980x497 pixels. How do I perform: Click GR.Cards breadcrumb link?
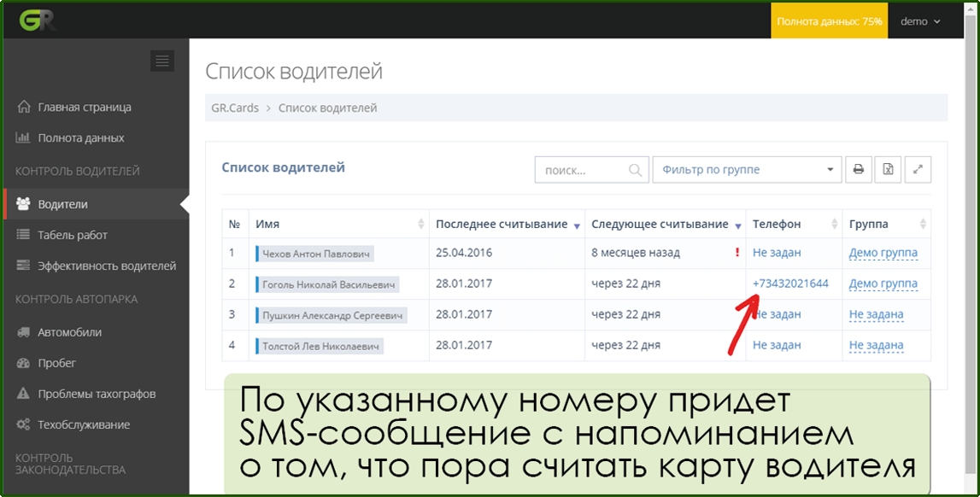235,108
